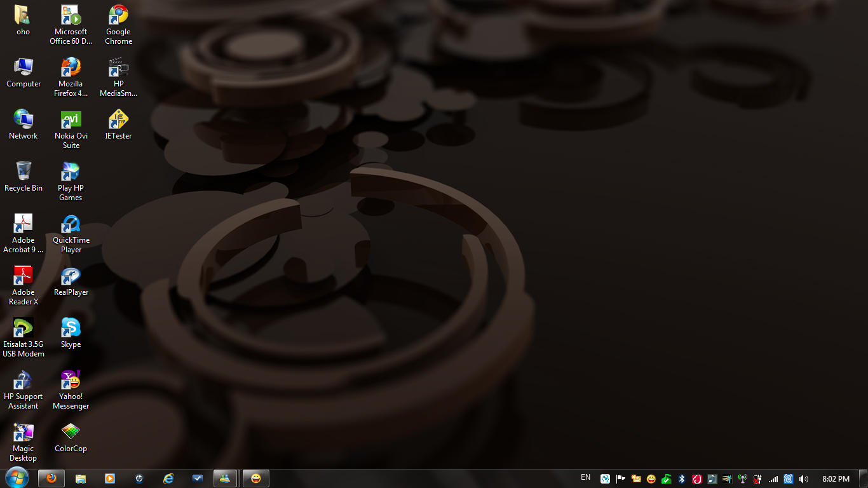Image resolution: width=868 pixels, height=488 pixels.
Task: Open QuickTime Player shortcut
Action: click(71, 224)
